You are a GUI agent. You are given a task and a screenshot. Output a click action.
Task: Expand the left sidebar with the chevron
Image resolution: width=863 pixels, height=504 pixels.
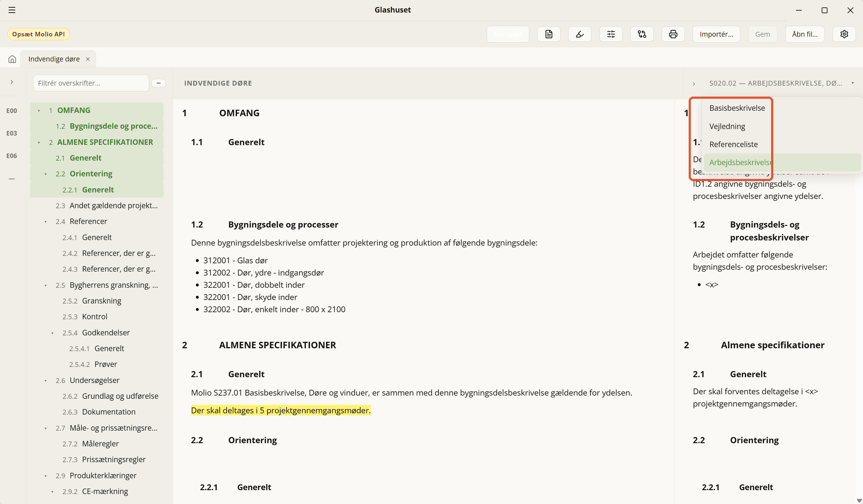(x=12, y=82)
